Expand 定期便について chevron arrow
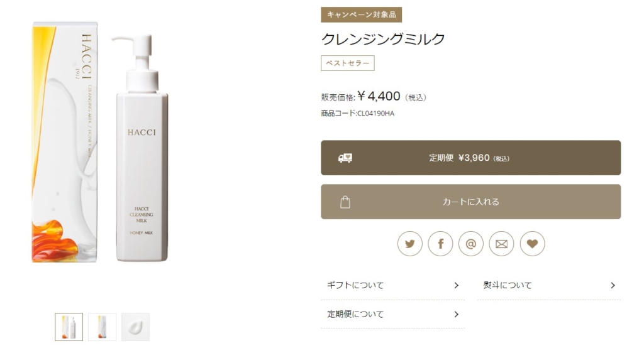The height and width of the screenshot is (353, 644). click(x=457, y=315)
